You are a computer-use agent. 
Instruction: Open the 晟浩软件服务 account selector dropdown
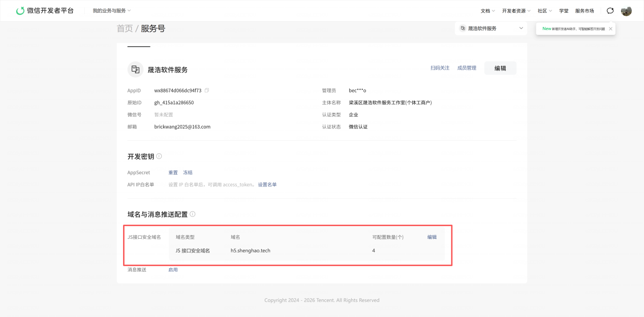tap(490, 28)
